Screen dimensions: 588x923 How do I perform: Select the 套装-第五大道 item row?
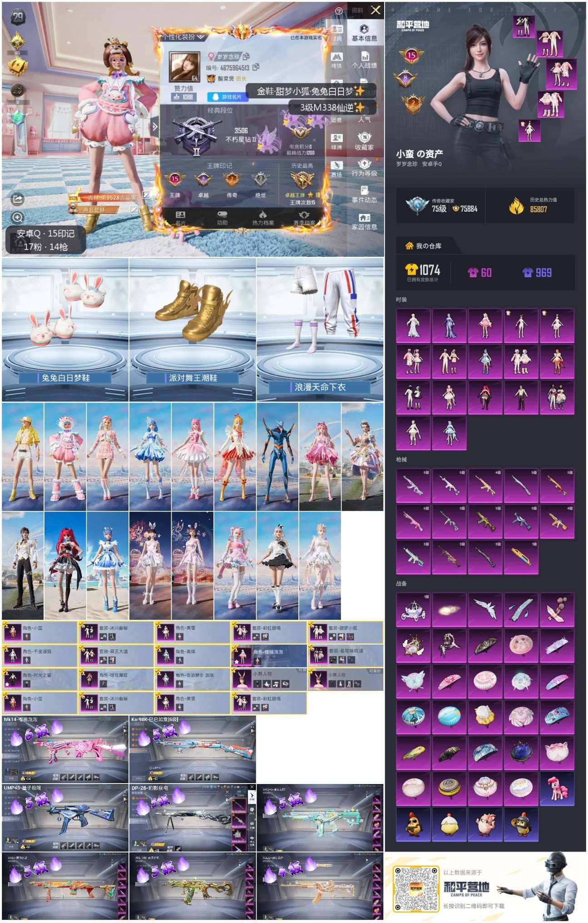[x=116, y=655]
